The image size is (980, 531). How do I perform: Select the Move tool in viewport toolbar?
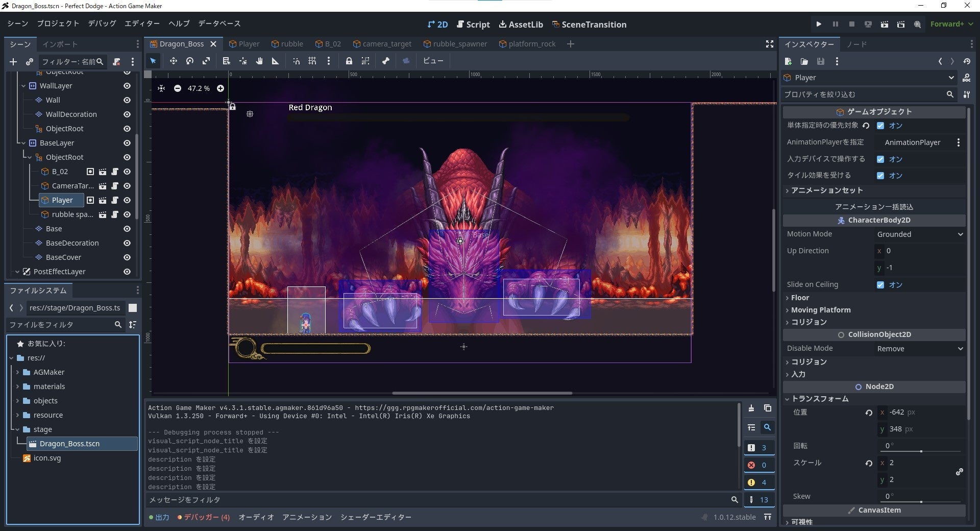(x=174, y=61)
